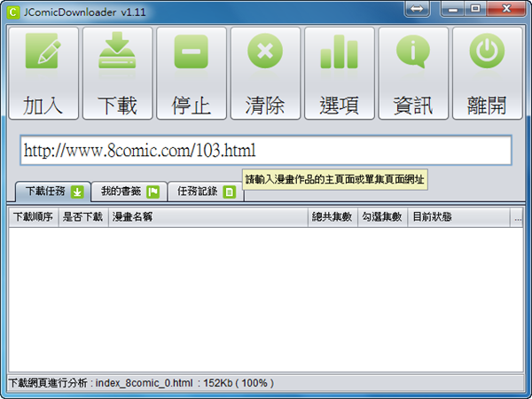Click status bar text index_8comic_0.html
The width and height of the screenshot is (532, 399).
(144, 383)
